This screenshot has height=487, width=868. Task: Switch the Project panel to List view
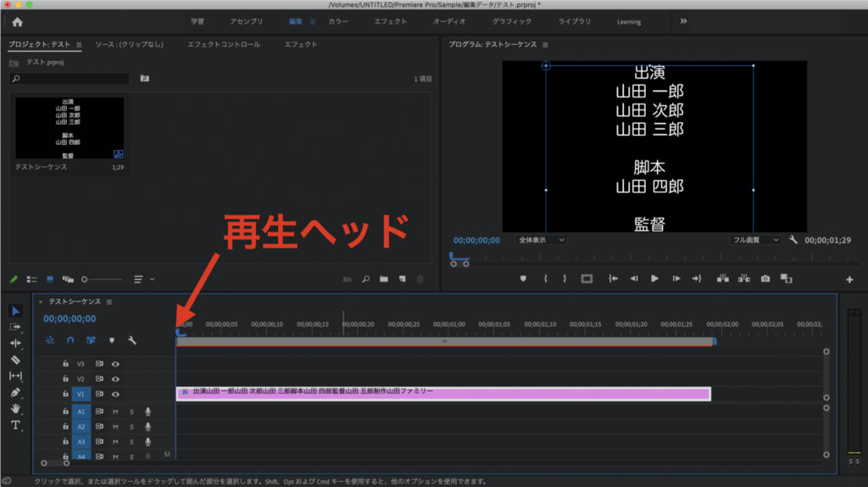tap(31, 279)
